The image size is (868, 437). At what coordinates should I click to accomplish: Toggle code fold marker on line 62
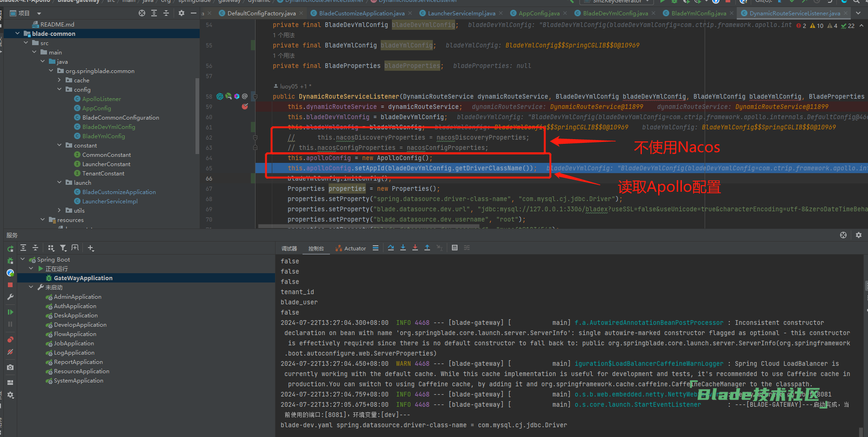(x=255, y=137)
